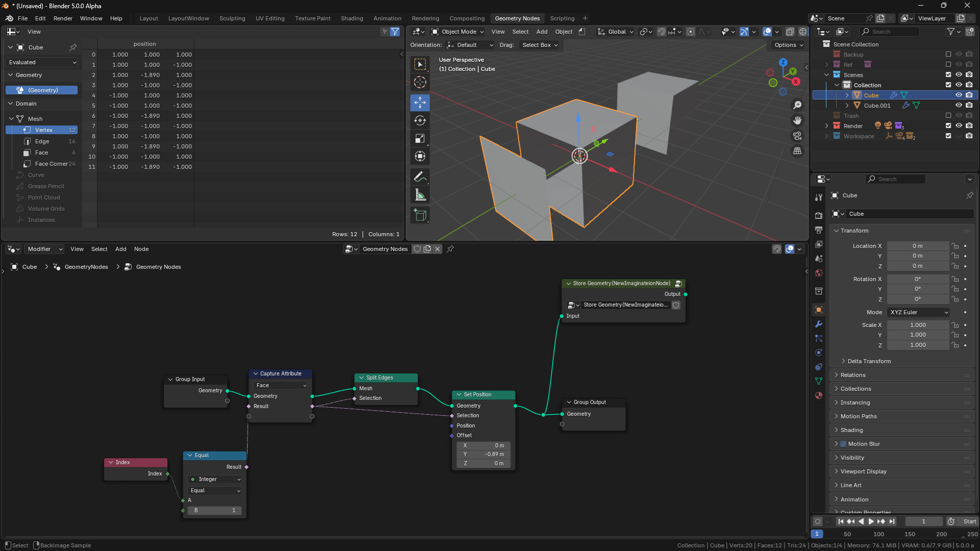Select the Transform tool icon
Screen dimensions: 980x551
tap(420, 157)
